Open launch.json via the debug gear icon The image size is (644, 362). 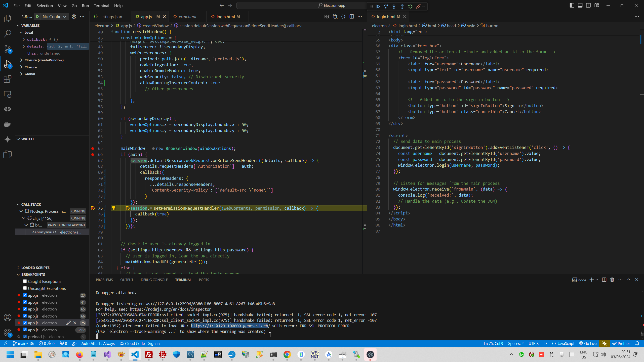point(74,17)
